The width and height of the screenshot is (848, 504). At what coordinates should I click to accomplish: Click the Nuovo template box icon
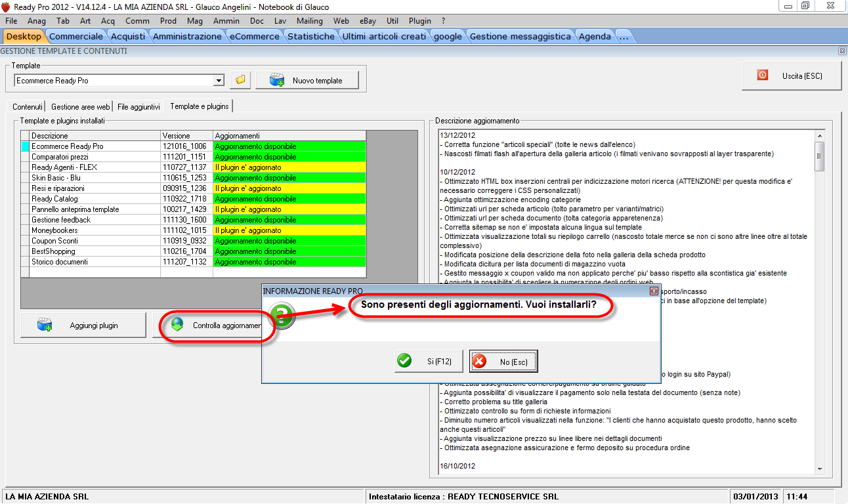pos(277,80)
